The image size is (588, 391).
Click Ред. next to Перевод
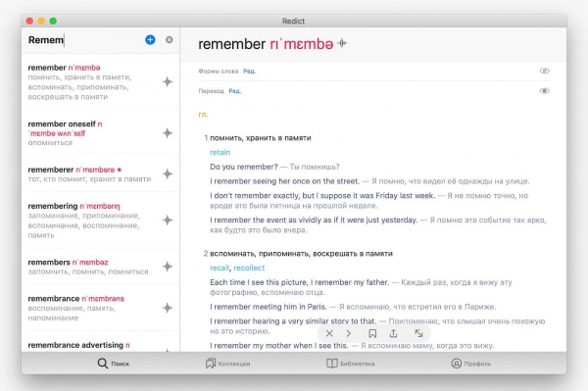pyautogui.click(x=235, y=91)
